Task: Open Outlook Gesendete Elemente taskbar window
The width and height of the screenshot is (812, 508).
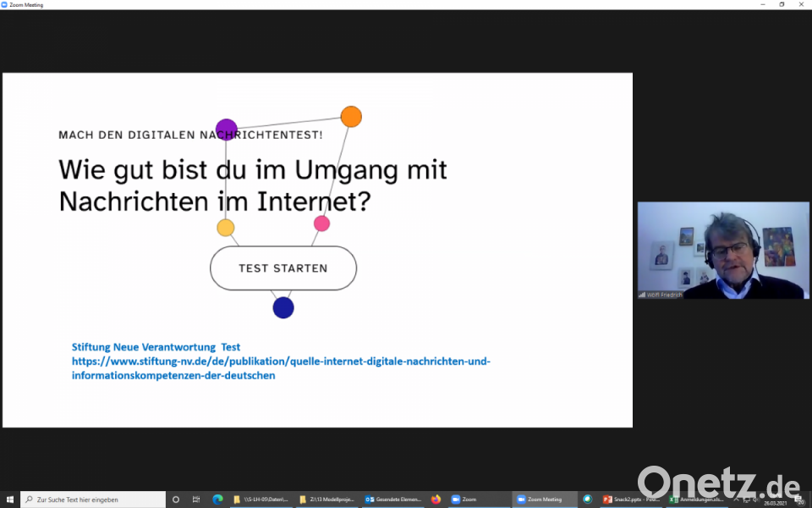Action: coord(393,500)
